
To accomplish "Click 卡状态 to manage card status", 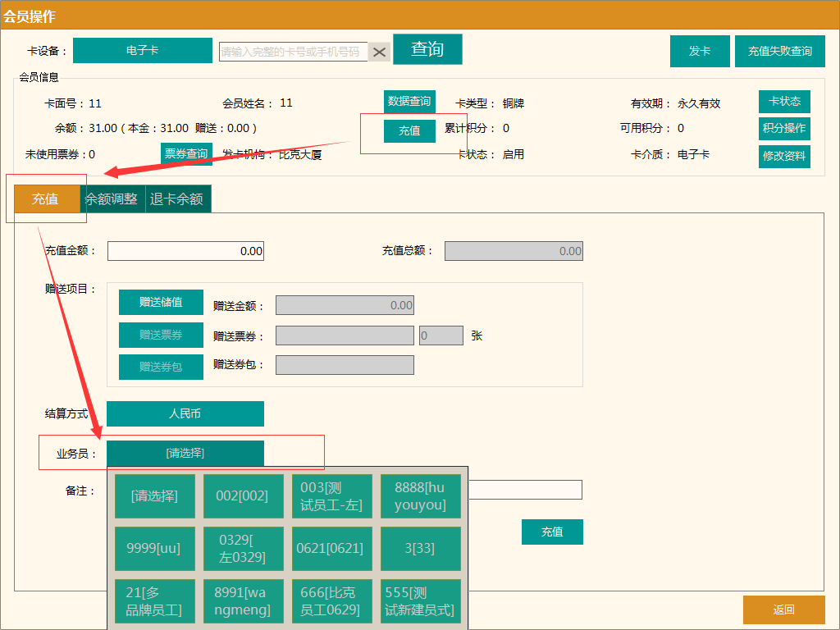I will tap(784, 102).
